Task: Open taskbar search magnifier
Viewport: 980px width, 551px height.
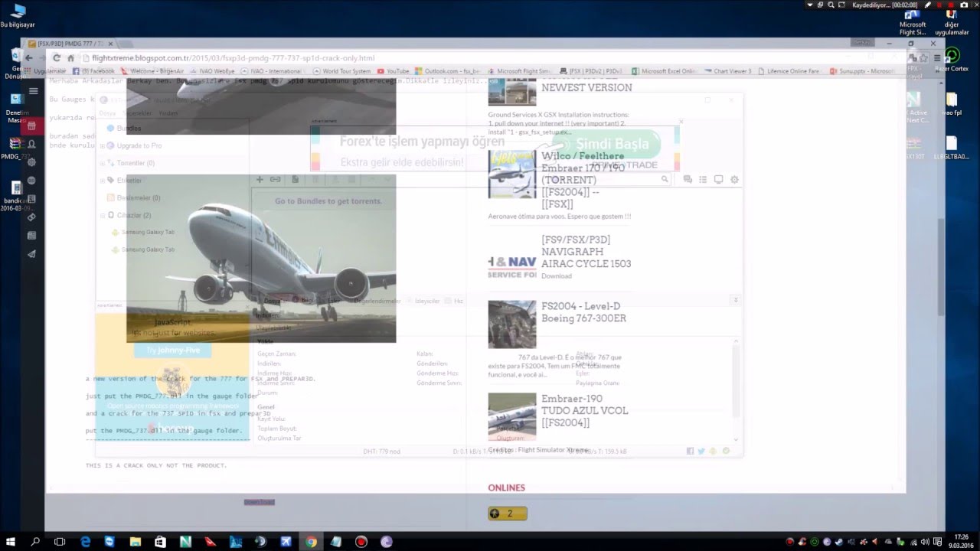Action: 35,542
